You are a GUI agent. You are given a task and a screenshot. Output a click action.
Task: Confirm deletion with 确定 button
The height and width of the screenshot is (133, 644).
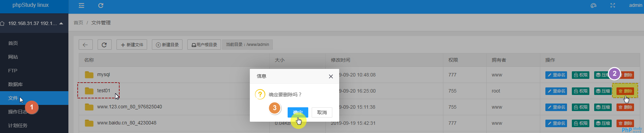298,112
